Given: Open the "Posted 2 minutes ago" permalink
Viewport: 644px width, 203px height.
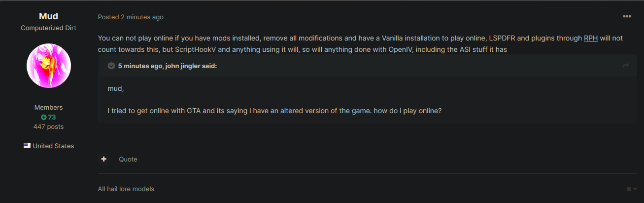Looking at the screenshot, I should (131, 17).
